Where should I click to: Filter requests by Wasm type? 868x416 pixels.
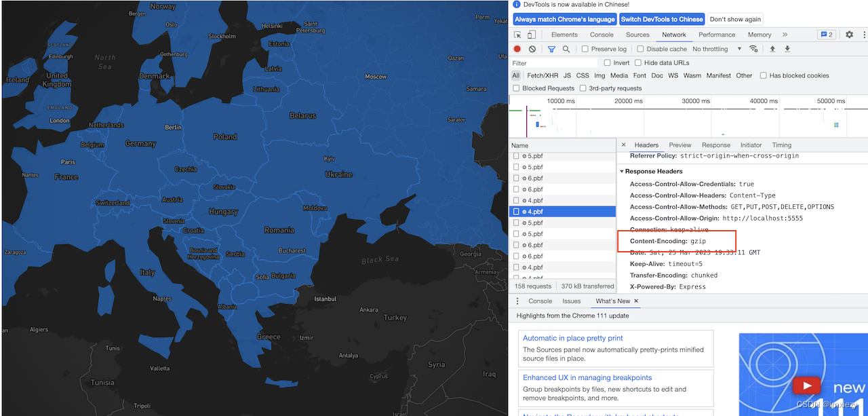tap(692, 75)
